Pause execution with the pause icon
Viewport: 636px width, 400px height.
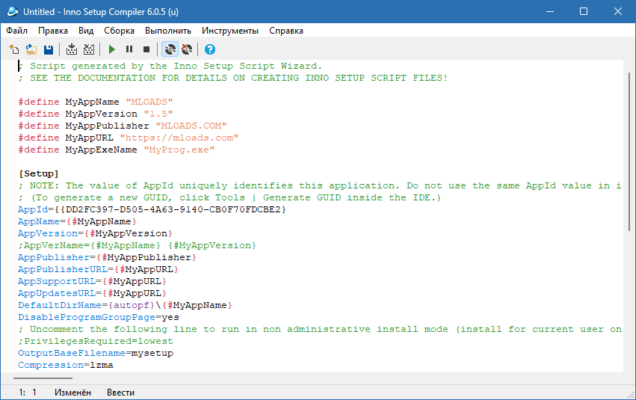click(x=129, y=49)
